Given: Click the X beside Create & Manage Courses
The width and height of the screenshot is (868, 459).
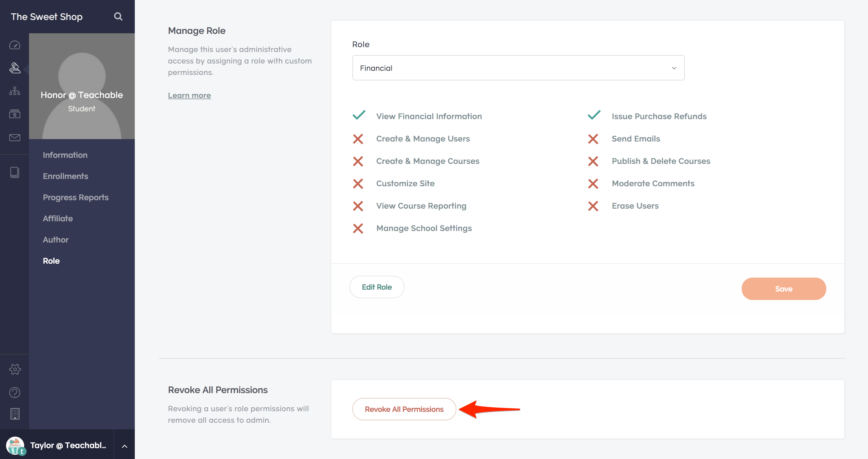Looking at the screenshot, I should pos(358,161).
